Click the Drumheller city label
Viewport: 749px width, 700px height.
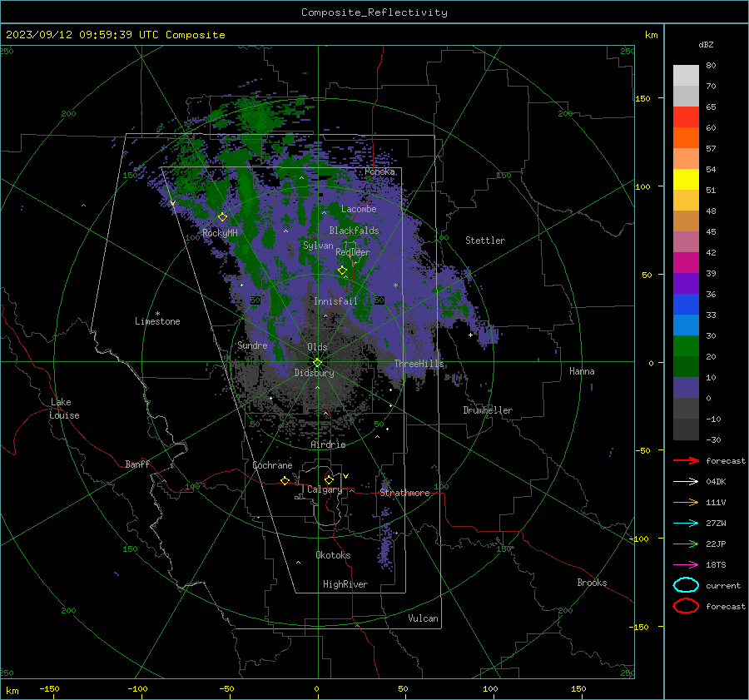pyautogui.click(x=488, y=410)
